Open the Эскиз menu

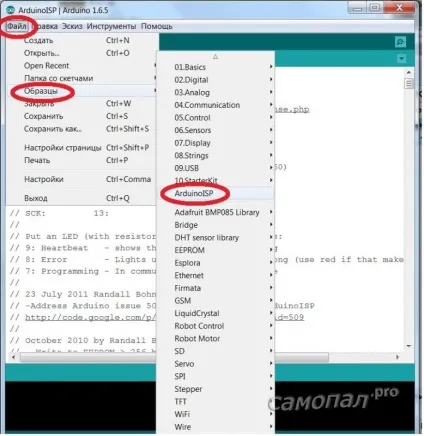pyautogui.click(x=72, y=26)
